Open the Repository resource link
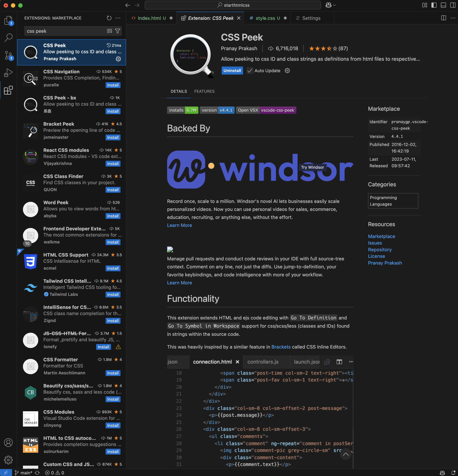458x476 pixels. point(380,250)
